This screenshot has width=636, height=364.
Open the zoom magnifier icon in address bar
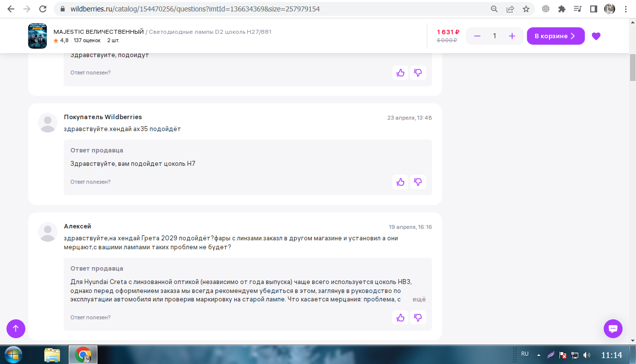point(494,9)
